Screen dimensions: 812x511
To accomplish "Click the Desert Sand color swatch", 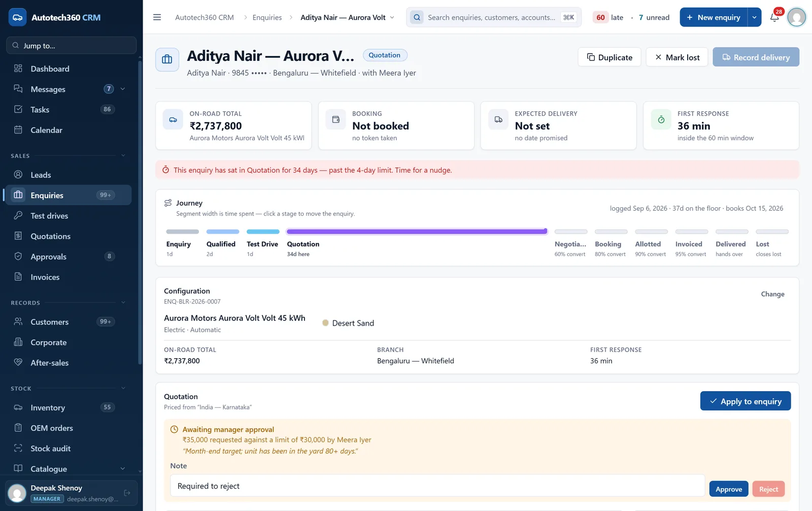I will coord(325,323).
